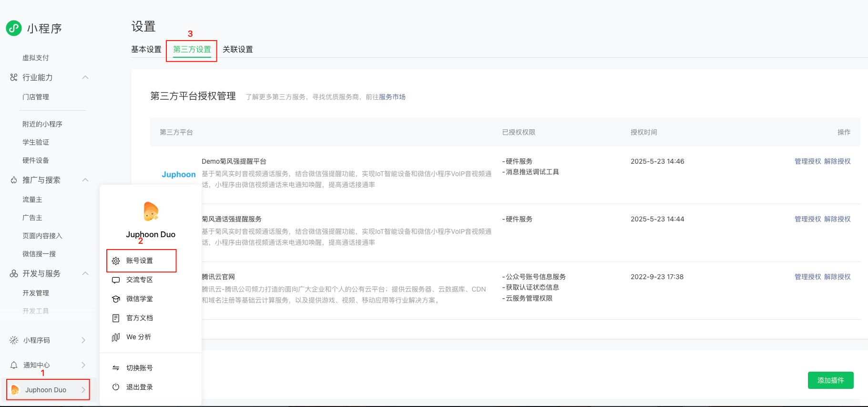Open 门店管理 in the sidebar
This screenshot has height=407, width=868.
tap(36, 97)
